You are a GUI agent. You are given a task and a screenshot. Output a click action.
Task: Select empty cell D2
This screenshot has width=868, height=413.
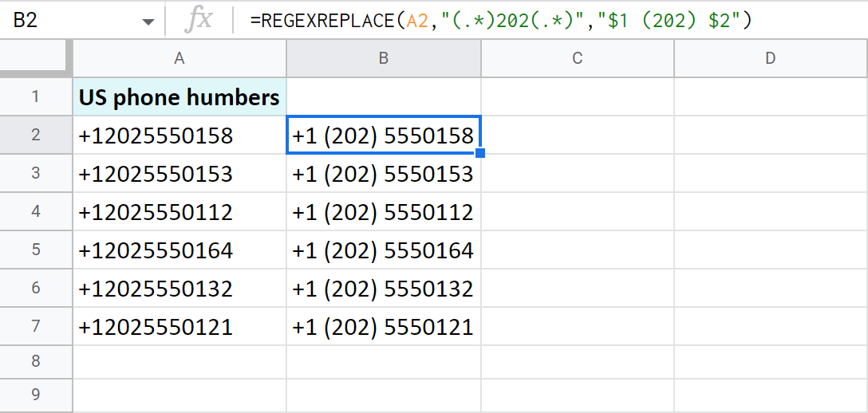(771, 135)
